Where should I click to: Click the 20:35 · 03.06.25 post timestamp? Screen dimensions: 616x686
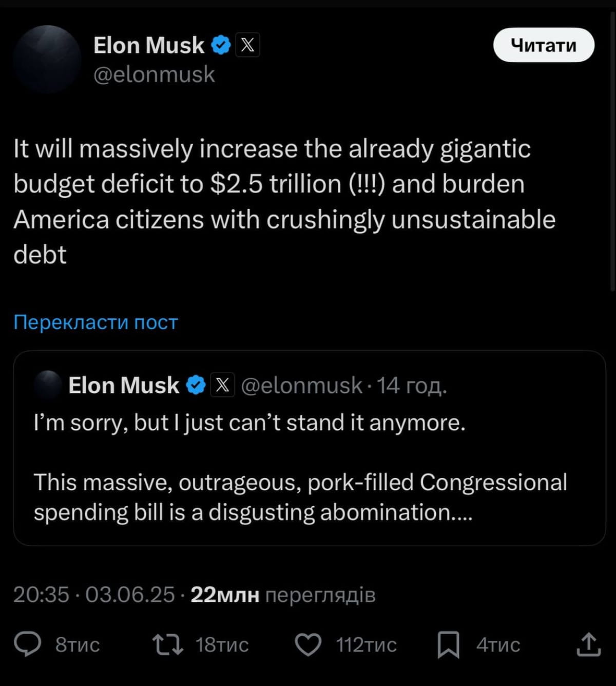coord(94,595)
